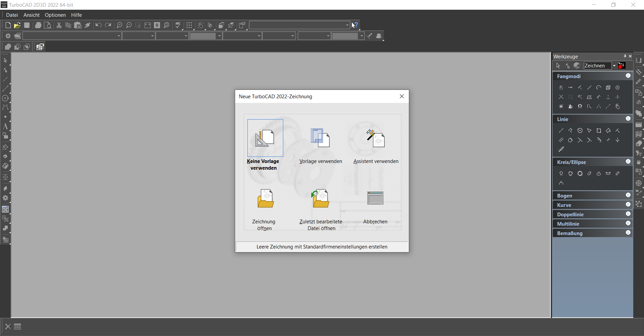Click the Zoom out magnifier icon
Image resolution: width=644 pixels, height=336 pixels.
pyautogui.click(x=129, y=25)
